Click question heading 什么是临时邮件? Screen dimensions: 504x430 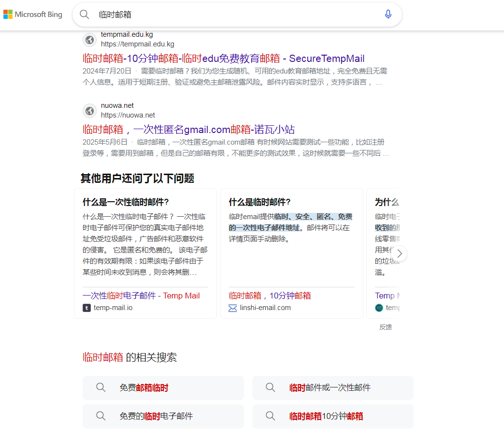click(259, 202)
